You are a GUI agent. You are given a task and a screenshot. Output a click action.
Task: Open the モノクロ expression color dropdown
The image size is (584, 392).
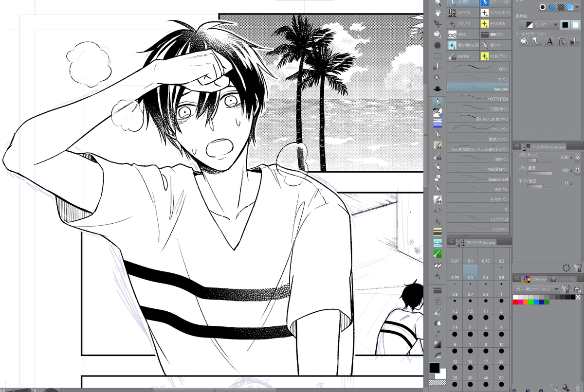(x=539, y=24)
